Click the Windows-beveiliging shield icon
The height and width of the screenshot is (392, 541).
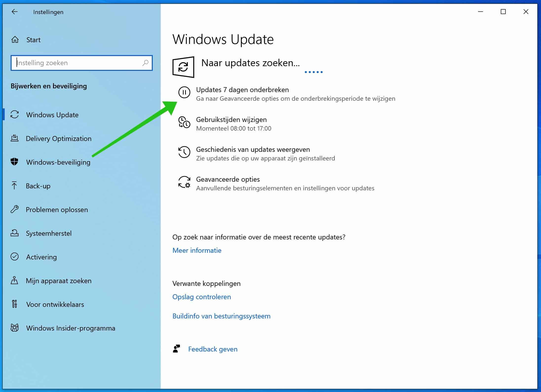pyautogui.click(x=15, y=162)
